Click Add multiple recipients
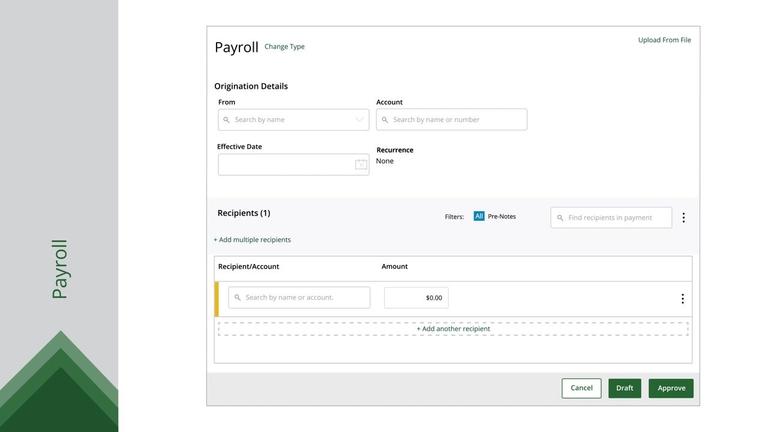Image resolution: width=768 pixels, height=432 pixels. pyautogui.click(x=252, y=240)
